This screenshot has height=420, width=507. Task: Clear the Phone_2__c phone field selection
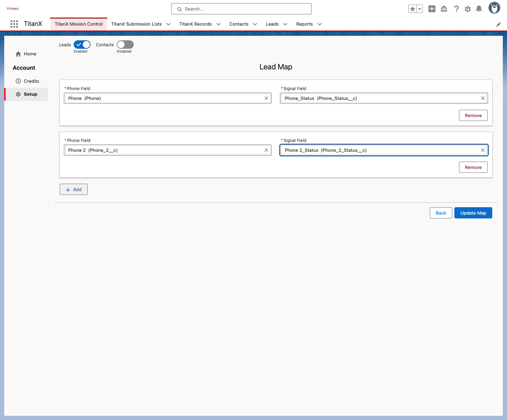[266, 150]
